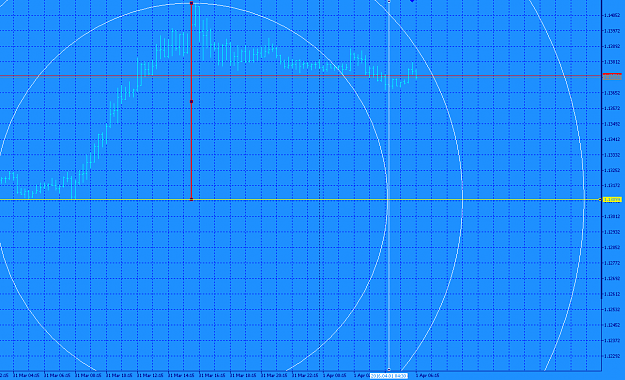Click the '31 Mar 06:05' time axis label
Viewport: 625px width, 380px height.
[57, 376]
